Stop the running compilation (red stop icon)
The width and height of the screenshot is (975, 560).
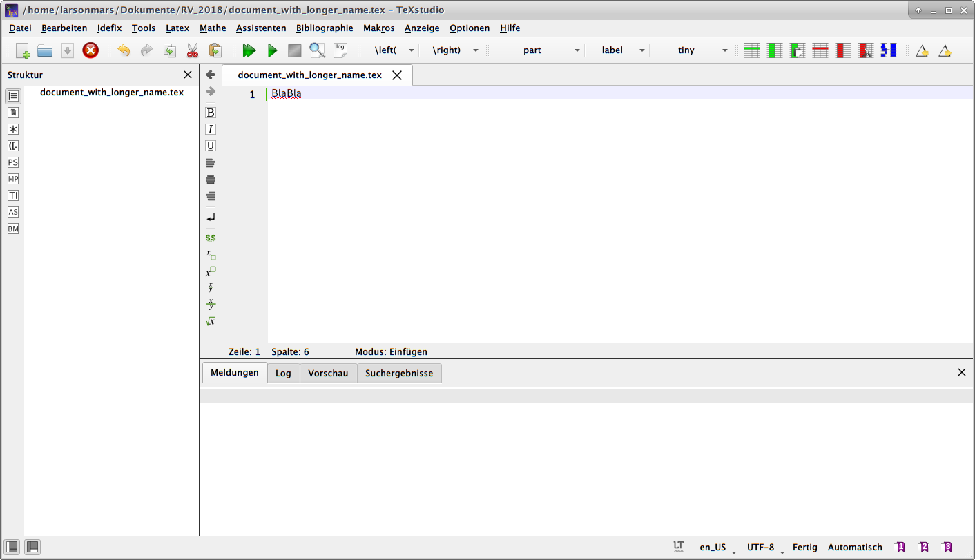point(294,50)
